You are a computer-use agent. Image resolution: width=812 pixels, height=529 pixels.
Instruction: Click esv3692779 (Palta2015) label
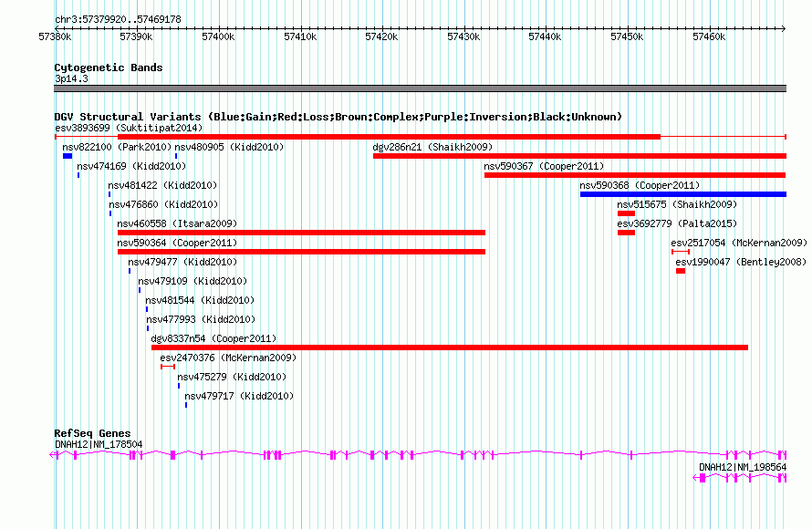(677, 223)
